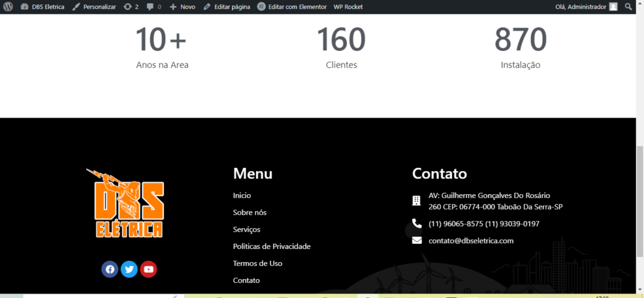Click the admin bar search magnifier icon
The height and width of the screenshot is (298, 644).
tap(628, 7)
